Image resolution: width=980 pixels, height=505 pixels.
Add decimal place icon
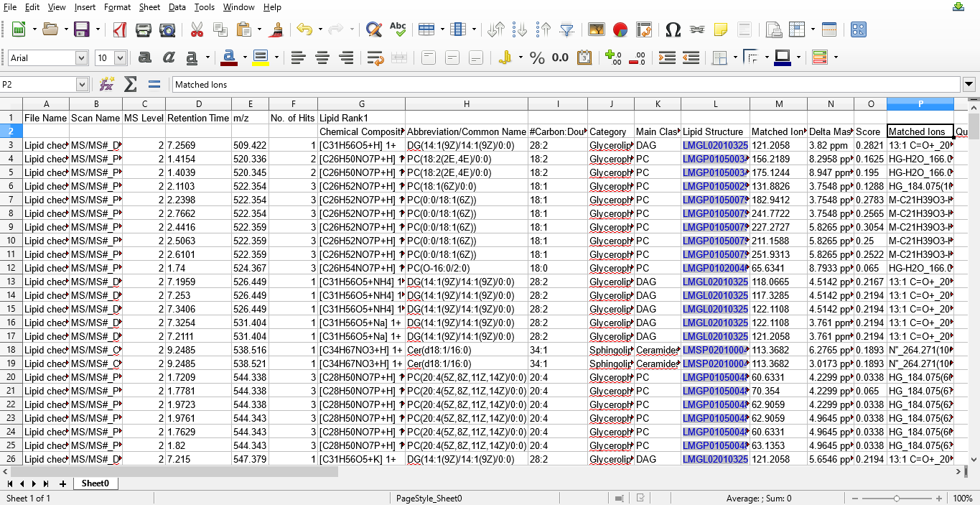613,58
